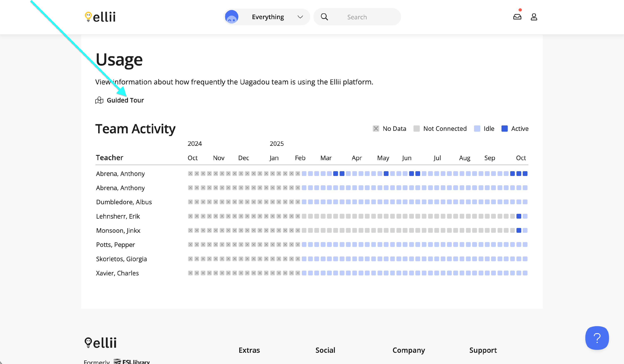Screen dimensions: 624x364
Task: Click the Ellii logo in header
Action: (x=100, y=17)
